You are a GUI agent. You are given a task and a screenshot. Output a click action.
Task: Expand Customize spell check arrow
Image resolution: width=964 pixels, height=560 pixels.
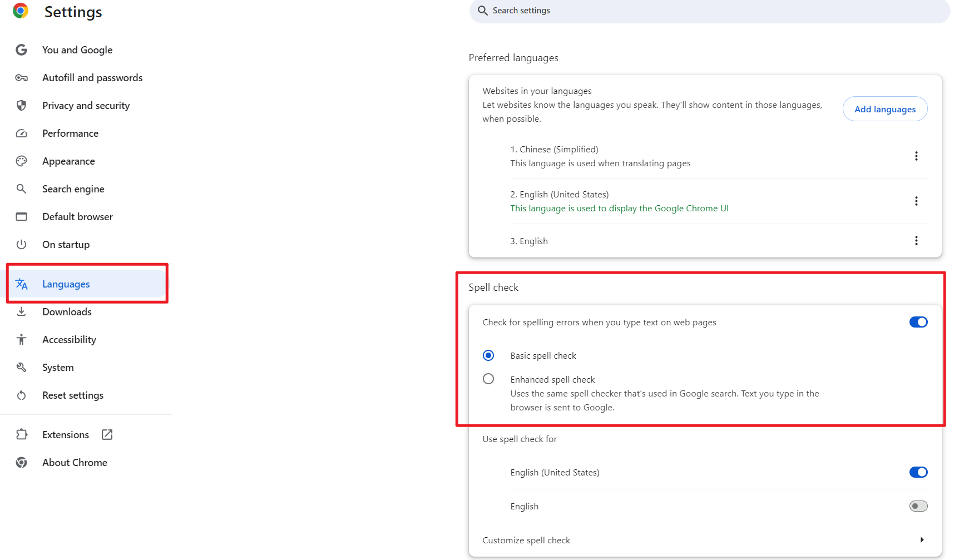[x=922, y=540]
